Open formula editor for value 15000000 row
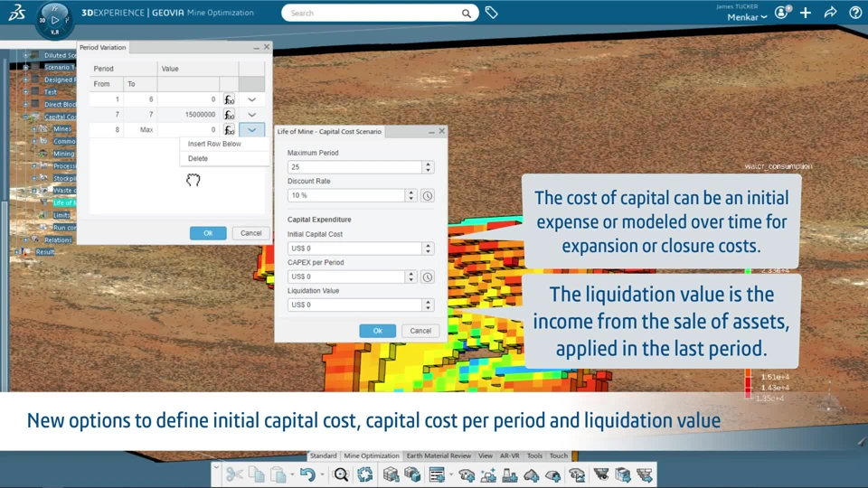The height and width of the screenshot is (488, 868). tap(229, 115)
